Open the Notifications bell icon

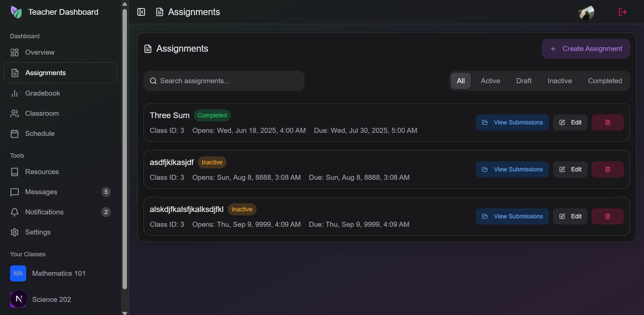click(x=14, y=212)
